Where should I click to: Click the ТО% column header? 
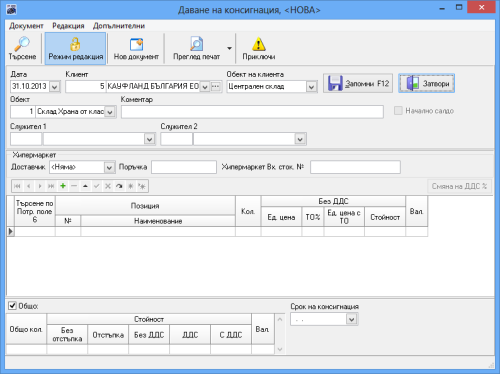(313, 217)
